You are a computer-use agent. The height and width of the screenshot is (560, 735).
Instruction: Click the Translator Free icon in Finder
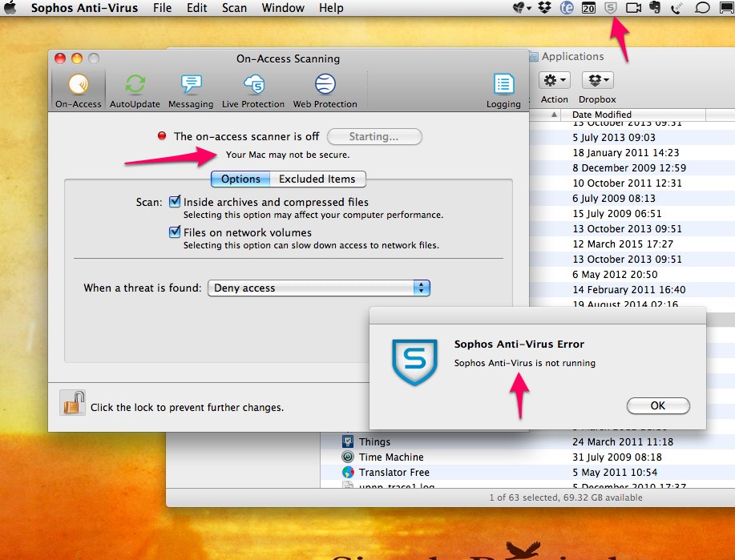(348, 472)
